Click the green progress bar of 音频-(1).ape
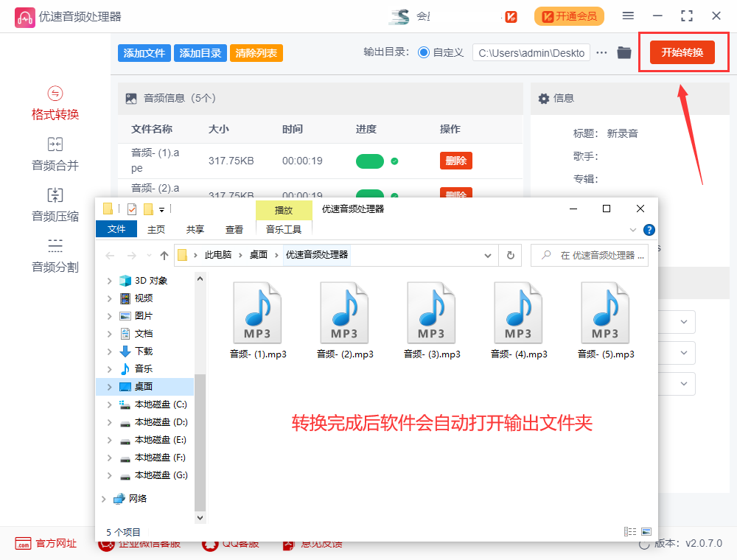 click(x=369, y=160)
